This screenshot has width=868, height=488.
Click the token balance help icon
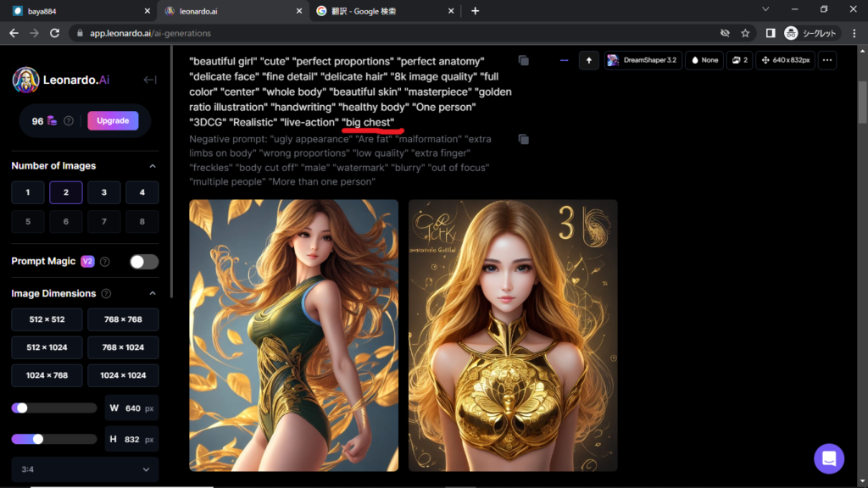tap(69, 121)
